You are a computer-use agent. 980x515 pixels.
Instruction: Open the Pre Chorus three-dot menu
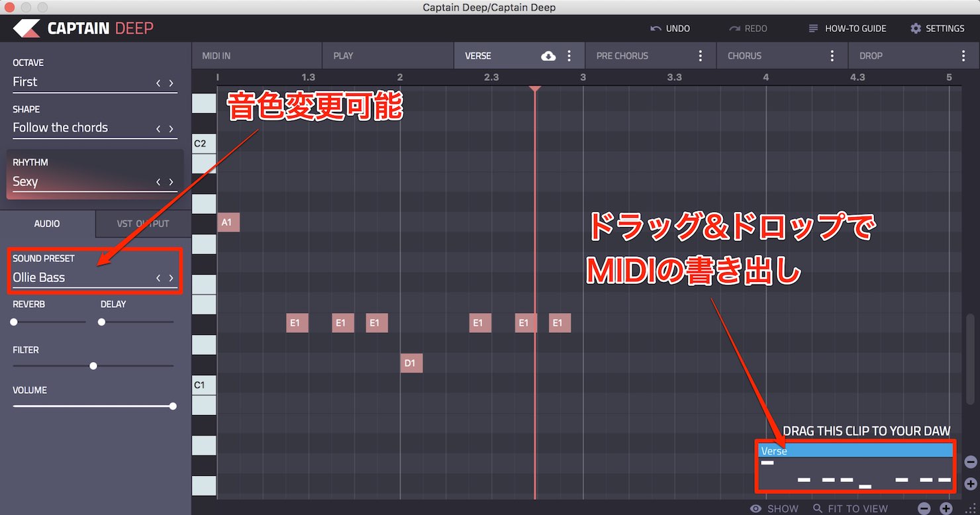coord(701,56)
